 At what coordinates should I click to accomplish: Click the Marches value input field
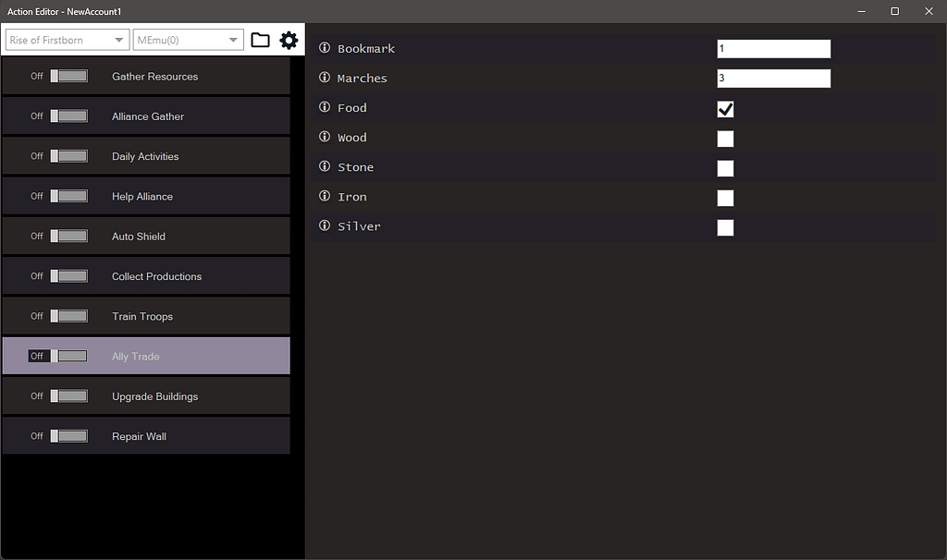tap(773, 78)
